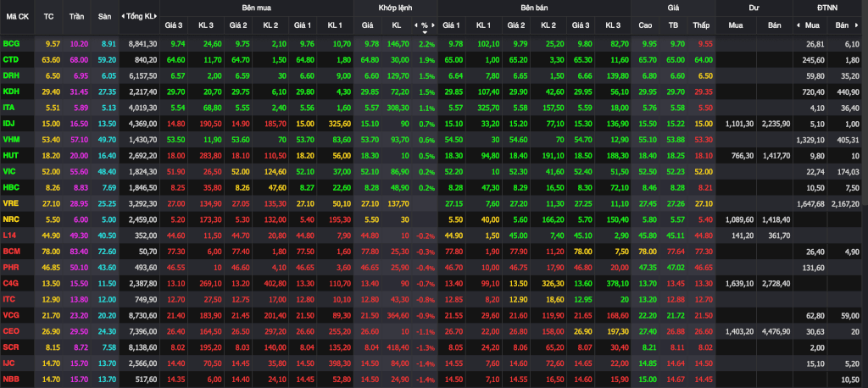Viewport: 868px width, 388px height.
Task: Open the IDJ stock symbol
Action: click(9, 123)
